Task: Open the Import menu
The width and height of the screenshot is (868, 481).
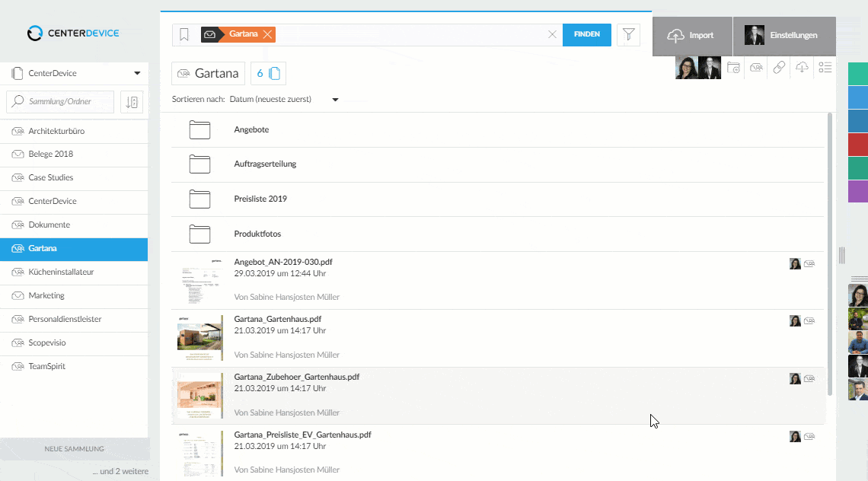Action: (692, 36)
